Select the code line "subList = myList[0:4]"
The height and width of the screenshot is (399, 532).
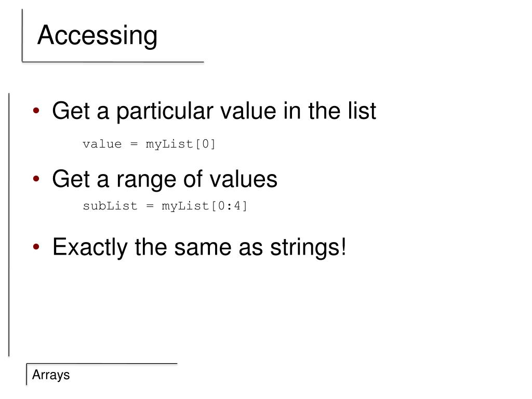[x=165, y=206]
